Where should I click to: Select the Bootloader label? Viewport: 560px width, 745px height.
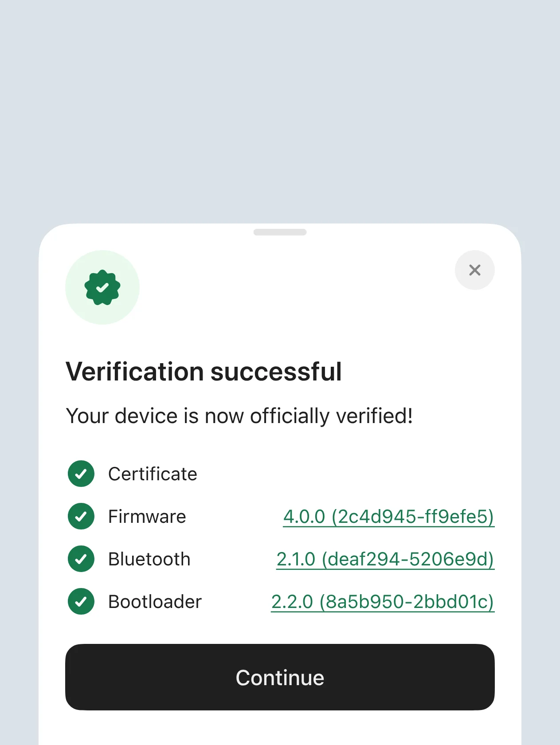[155, 602]
